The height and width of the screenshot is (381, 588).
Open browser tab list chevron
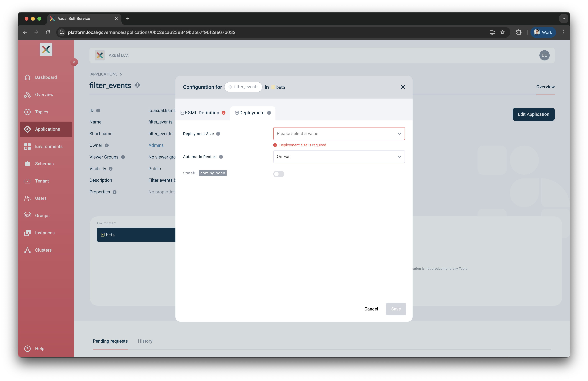[x=564, y=19]
